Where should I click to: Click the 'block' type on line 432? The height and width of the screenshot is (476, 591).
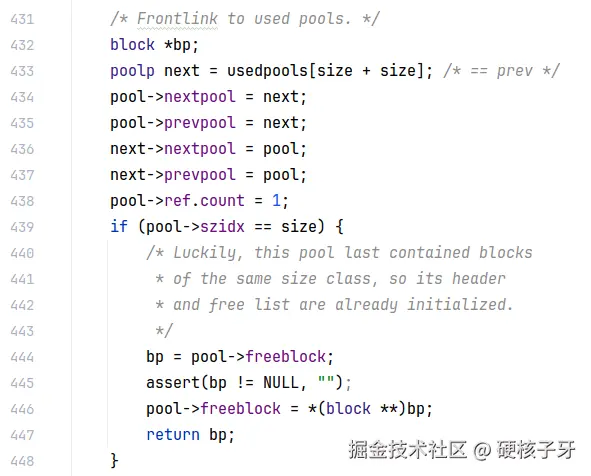pos(132,44)
